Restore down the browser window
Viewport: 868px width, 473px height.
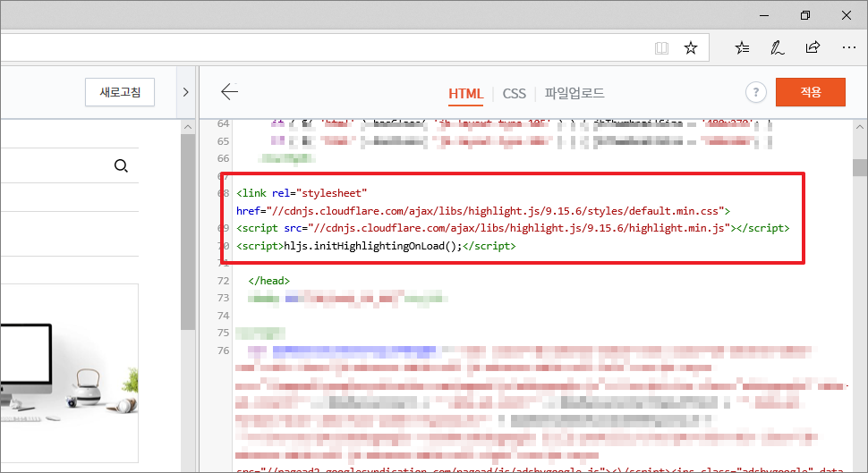click(x=805, y=15)
